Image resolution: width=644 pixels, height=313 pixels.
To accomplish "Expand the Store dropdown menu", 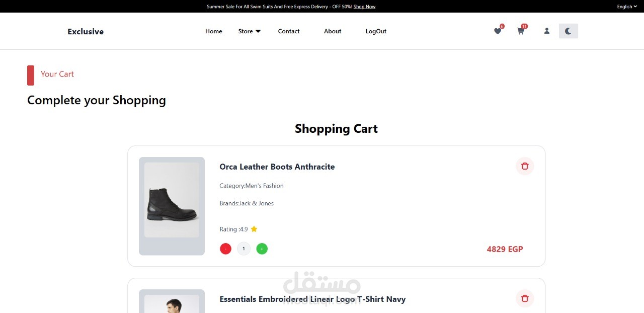I will [x=249, y=31].
